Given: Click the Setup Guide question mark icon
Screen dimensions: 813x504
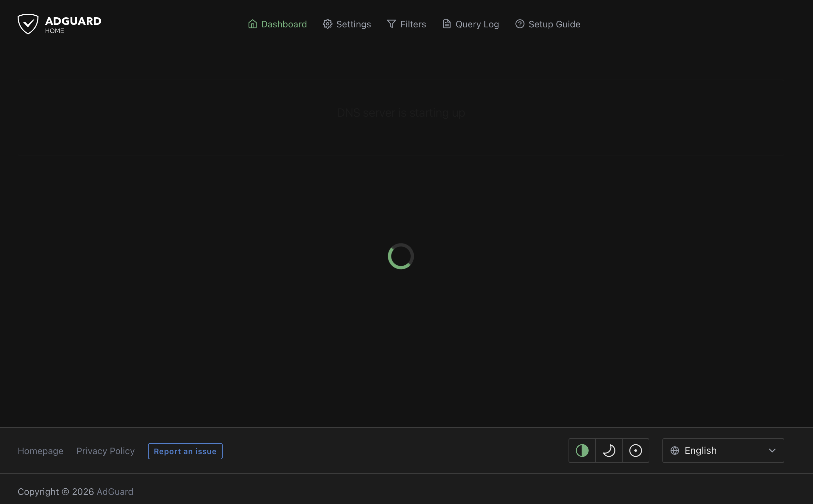Looking at the screenshot, I should (x=520, y=24).
